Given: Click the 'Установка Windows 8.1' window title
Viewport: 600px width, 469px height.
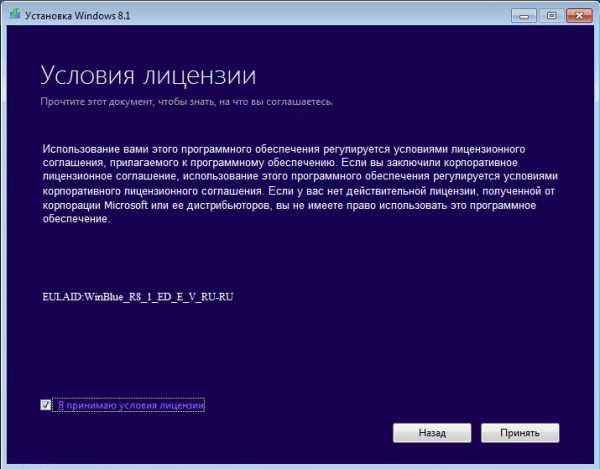Looking at the screenshot, I should pyautogui.click(x=78, y=16).
